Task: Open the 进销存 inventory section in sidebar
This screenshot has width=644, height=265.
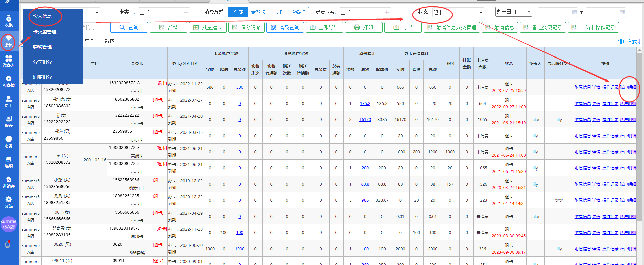Action: point(9,182)
